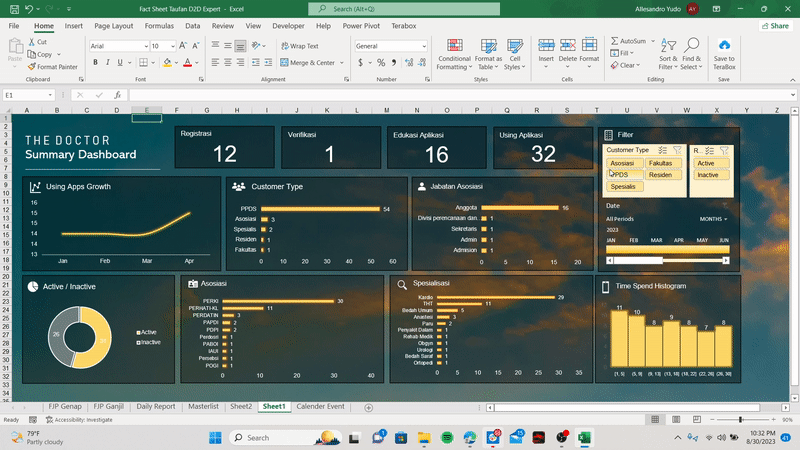The height and width of the screenshot is (450, 800).
Task: Open Power Pivot tab
Action: click(361, 26)
